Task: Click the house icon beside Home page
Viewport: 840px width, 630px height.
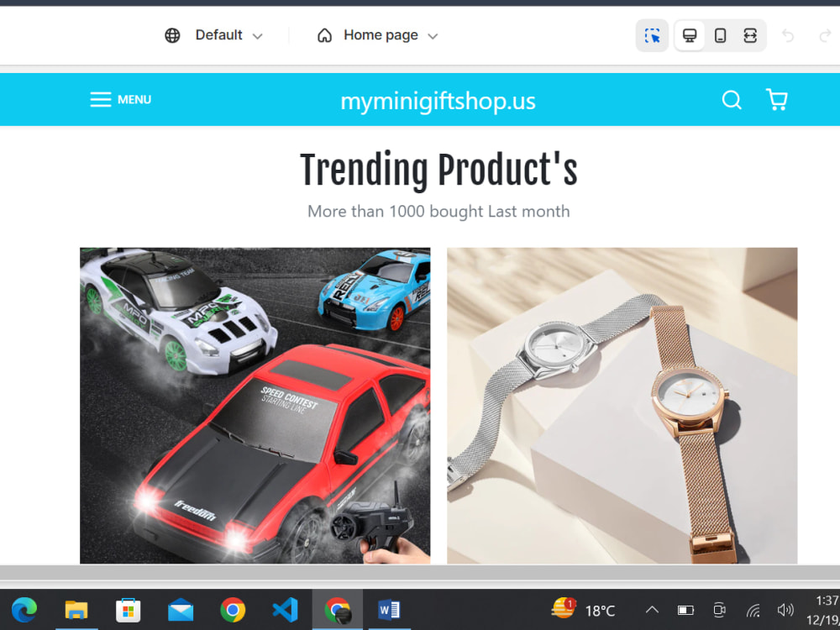Action: 324,35
